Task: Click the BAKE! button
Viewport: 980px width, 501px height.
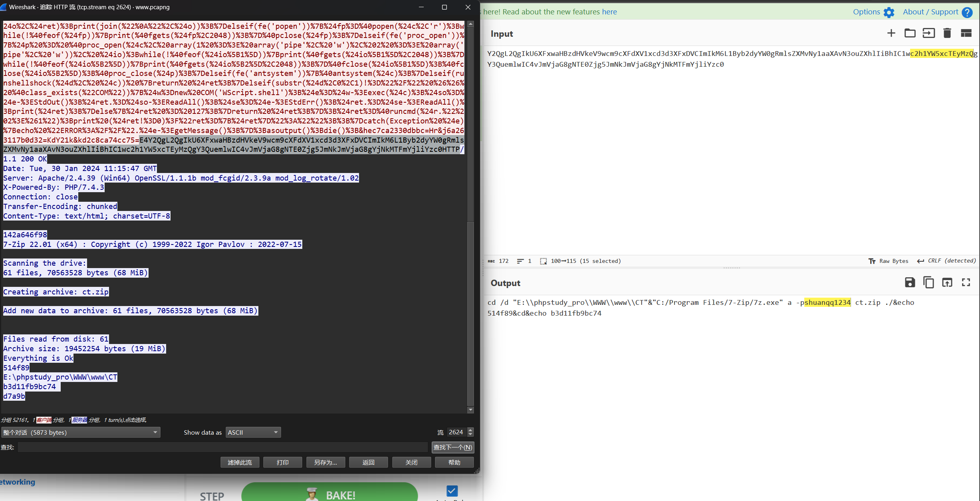Action: pyautogui.click(x=329, y=492)
